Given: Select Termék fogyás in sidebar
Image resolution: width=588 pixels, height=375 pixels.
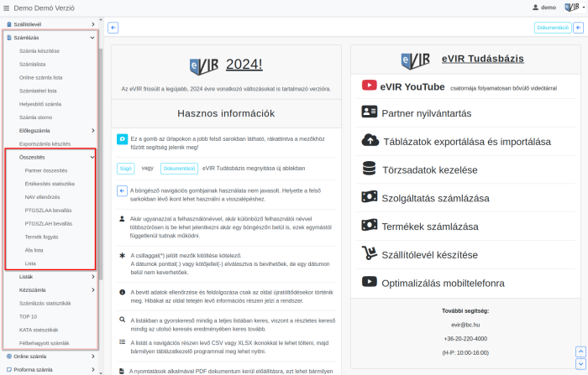Looking at the screenshot, I should point(41,237).
